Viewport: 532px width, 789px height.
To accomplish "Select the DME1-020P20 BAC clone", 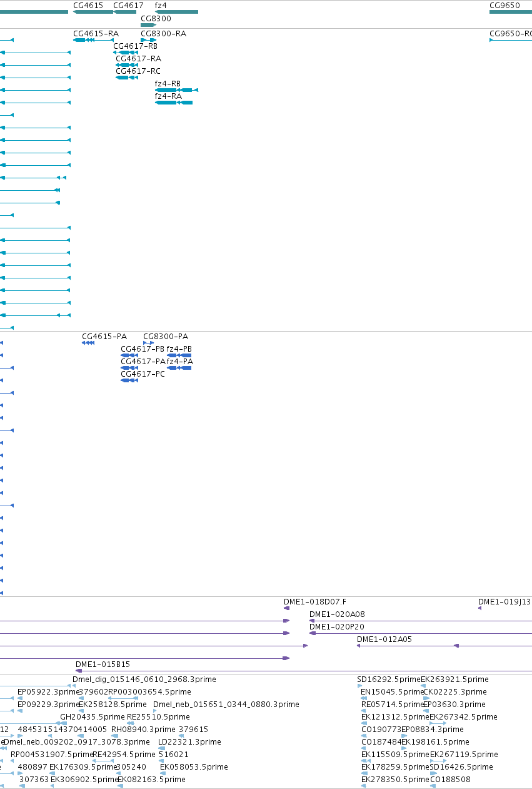I will pos(421,633).
